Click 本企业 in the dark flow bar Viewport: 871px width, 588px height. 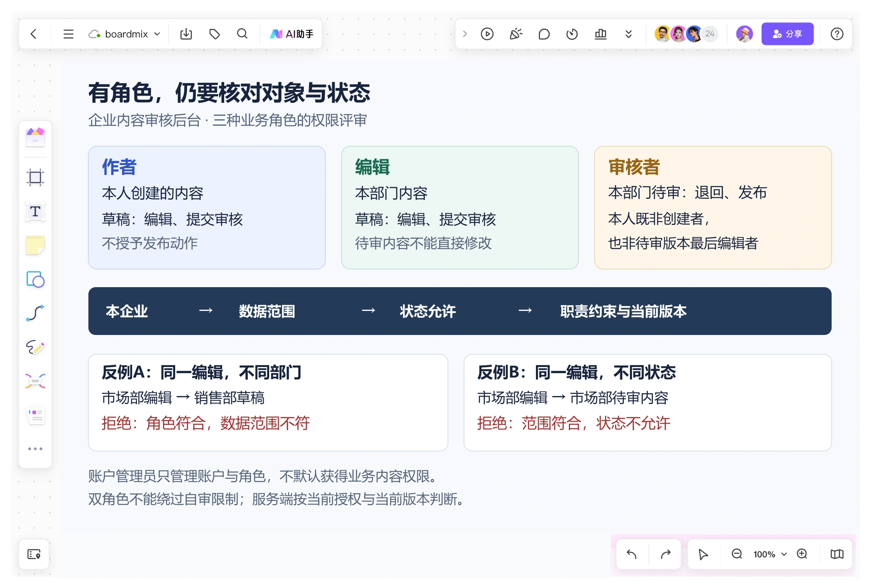[127, 311]
